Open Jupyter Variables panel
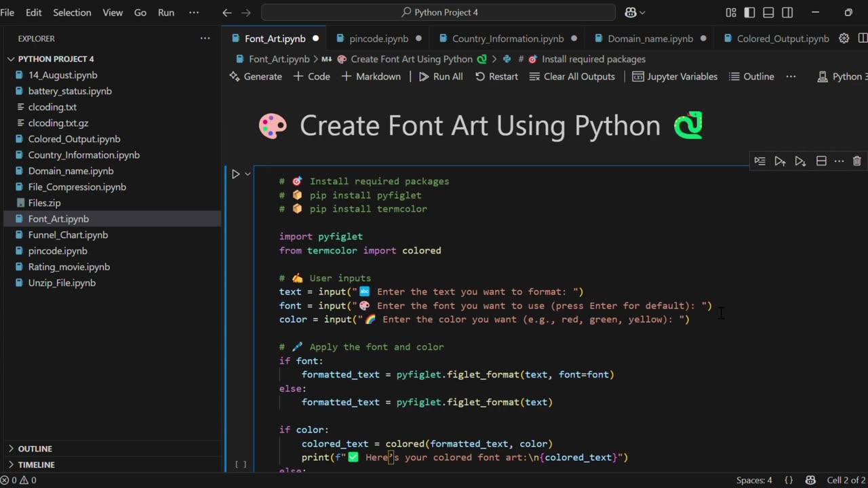 click(675, 77)
